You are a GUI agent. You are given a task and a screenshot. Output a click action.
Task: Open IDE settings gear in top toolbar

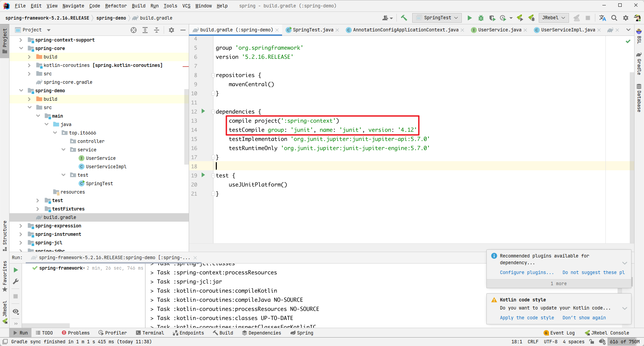(626, 18)
